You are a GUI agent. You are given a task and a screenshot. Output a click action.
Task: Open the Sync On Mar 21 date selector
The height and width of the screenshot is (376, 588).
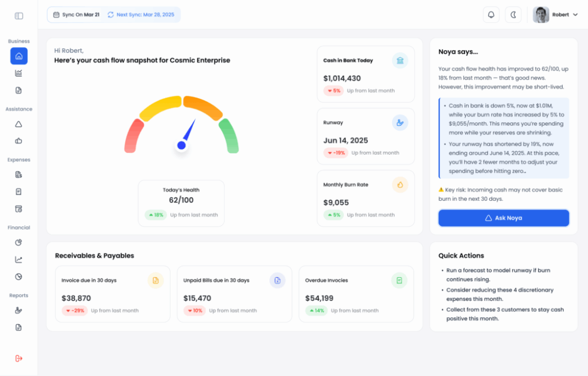(75, 15)
